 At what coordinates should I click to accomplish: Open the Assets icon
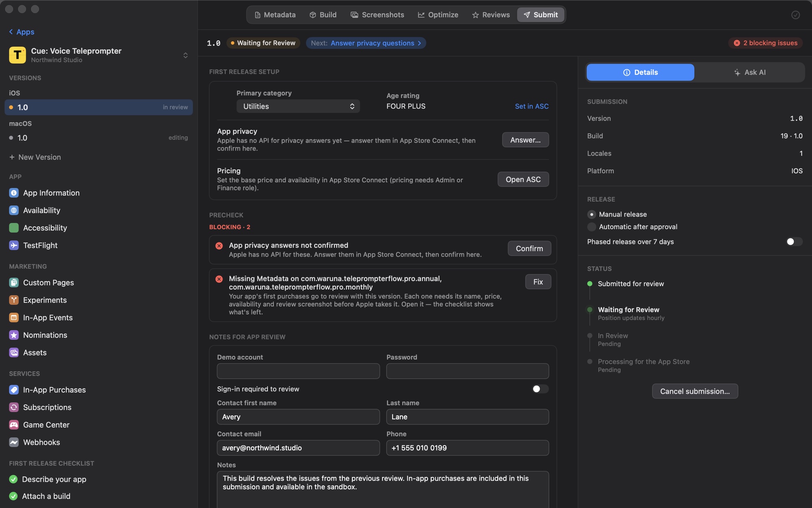[14, 352]
